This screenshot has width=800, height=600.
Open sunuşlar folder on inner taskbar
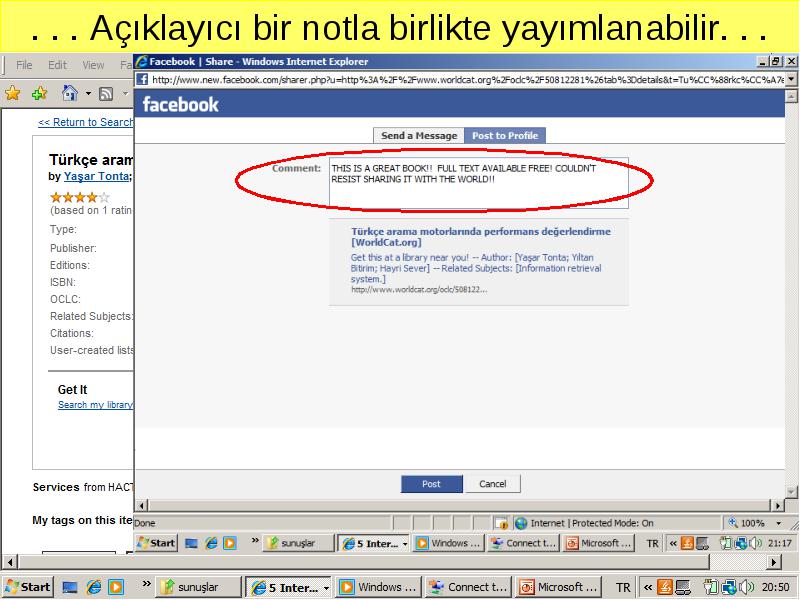pos(296,543)
